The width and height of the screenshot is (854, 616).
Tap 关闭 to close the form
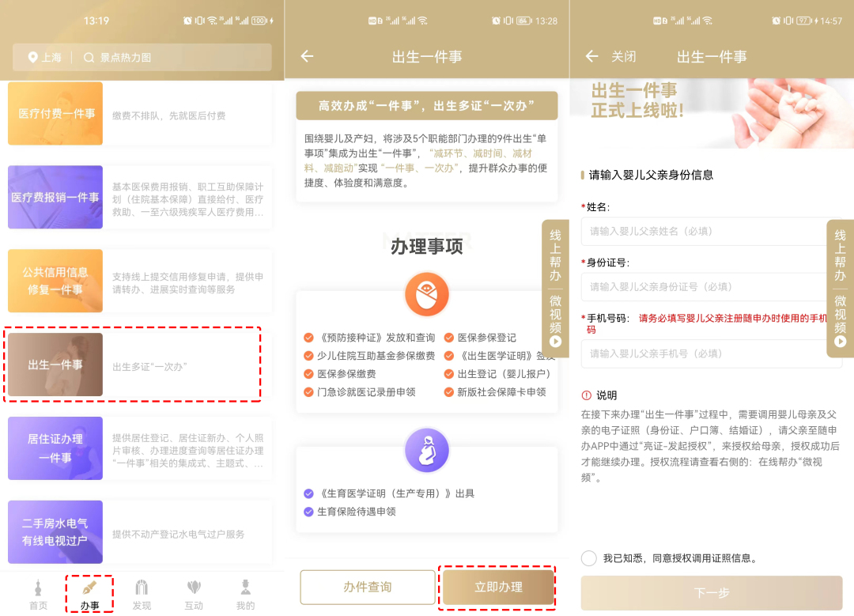click(x=623, y=56)
